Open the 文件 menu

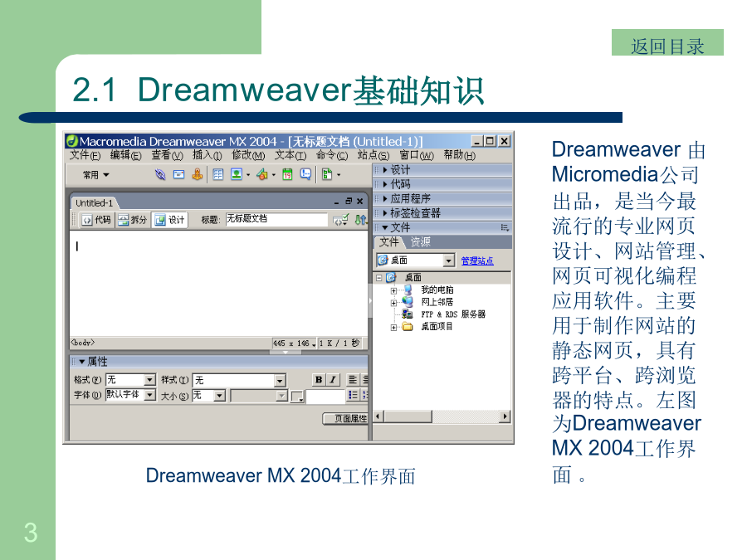[85, 155]
